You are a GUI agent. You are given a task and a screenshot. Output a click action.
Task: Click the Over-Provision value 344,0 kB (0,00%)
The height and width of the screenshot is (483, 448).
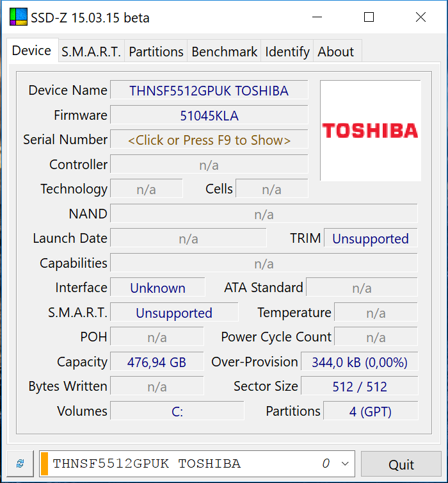(360, 362)
